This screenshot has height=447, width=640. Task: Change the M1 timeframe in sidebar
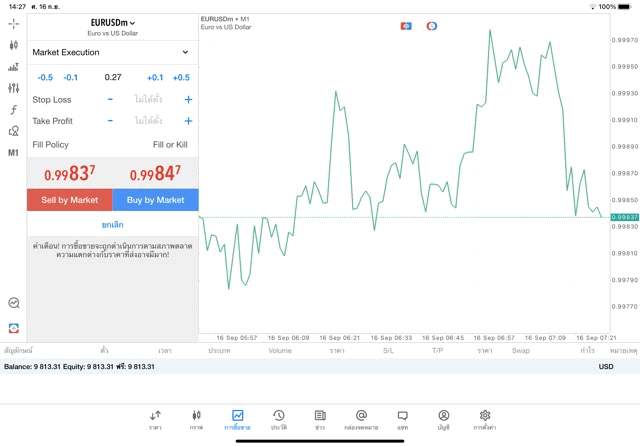click(13, 153)
